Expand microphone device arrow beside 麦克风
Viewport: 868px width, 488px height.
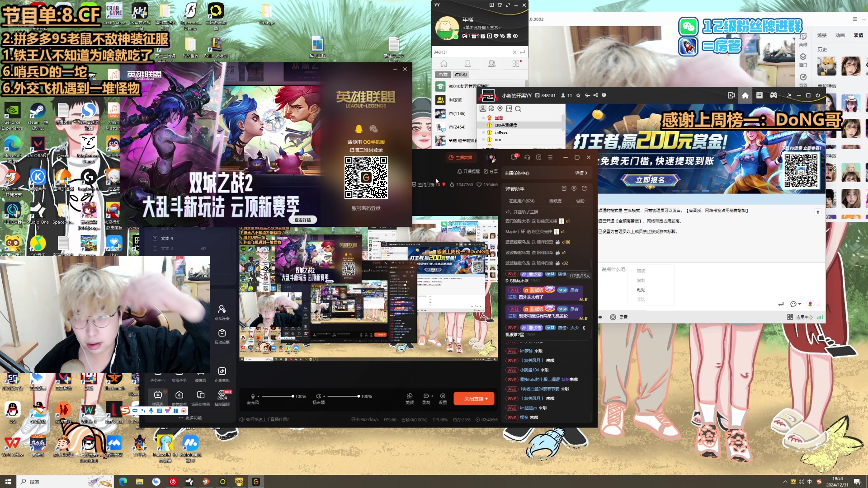(x=259, y=396)
